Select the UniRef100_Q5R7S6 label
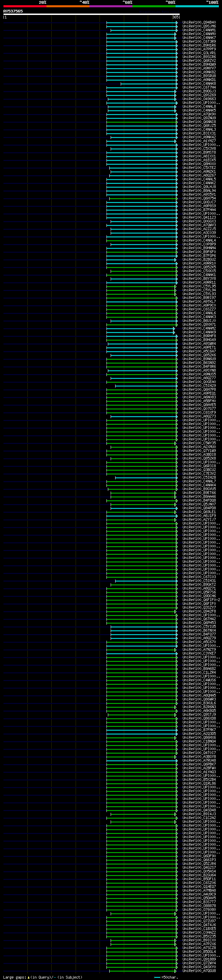Image resolution: width=222 pixels, height=980 pixels. 199,592
